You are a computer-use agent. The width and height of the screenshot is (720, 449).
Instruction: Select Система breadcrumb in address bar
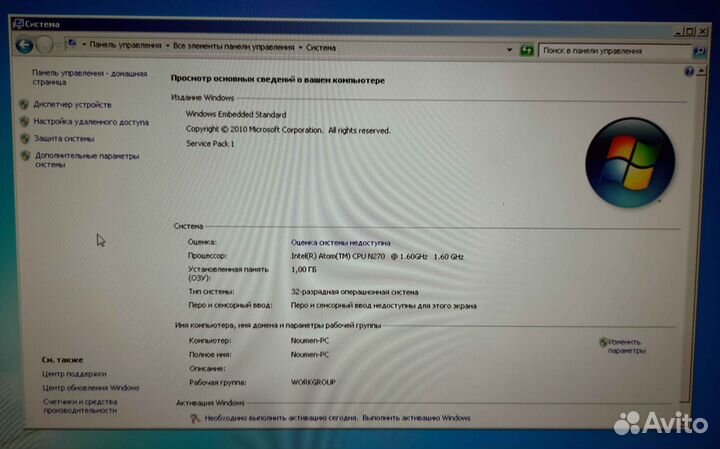(x=321, y=46)
